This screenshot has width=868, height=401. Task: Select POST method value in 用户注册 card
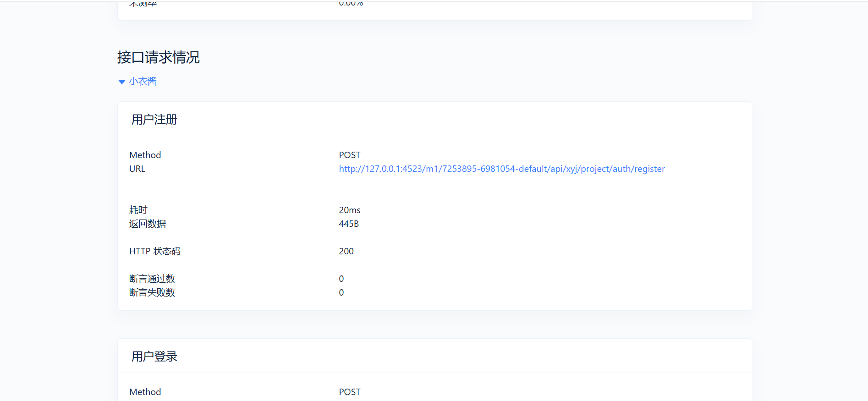[350, 155]
